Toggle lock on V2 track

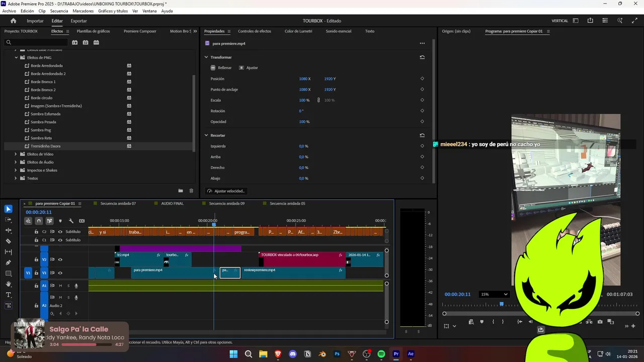(36, 259)
